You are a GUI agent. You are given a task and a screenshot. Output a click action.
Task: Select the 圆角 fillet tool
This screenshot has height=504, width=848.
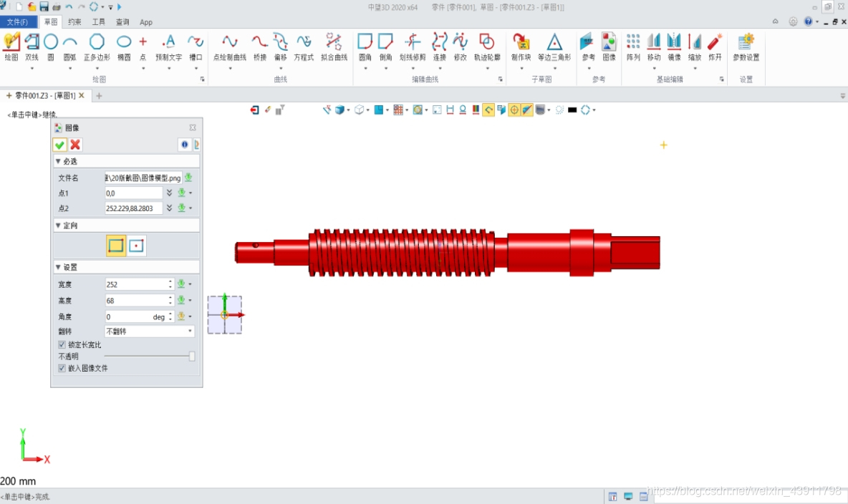pyautogui.click(x=365, y=47)
